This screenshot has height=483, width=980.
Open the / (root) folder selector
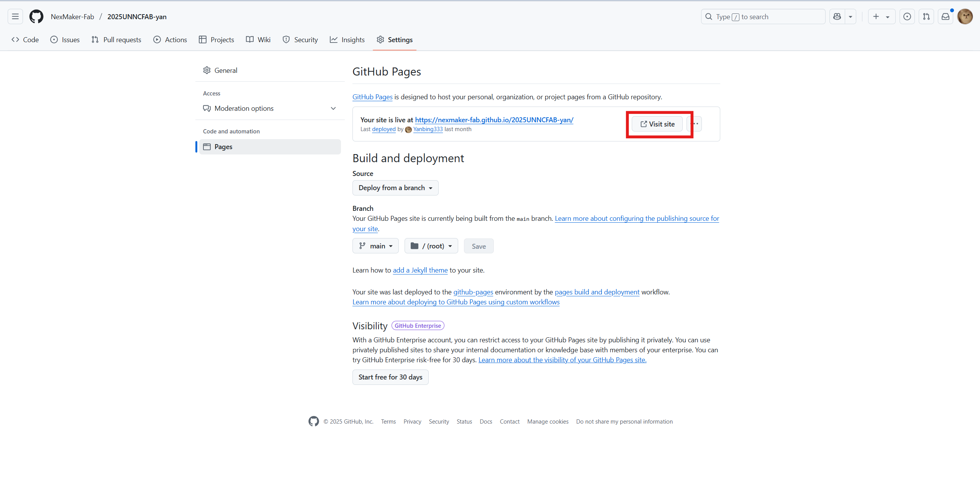pyautogui.click(x=431, y=246)
